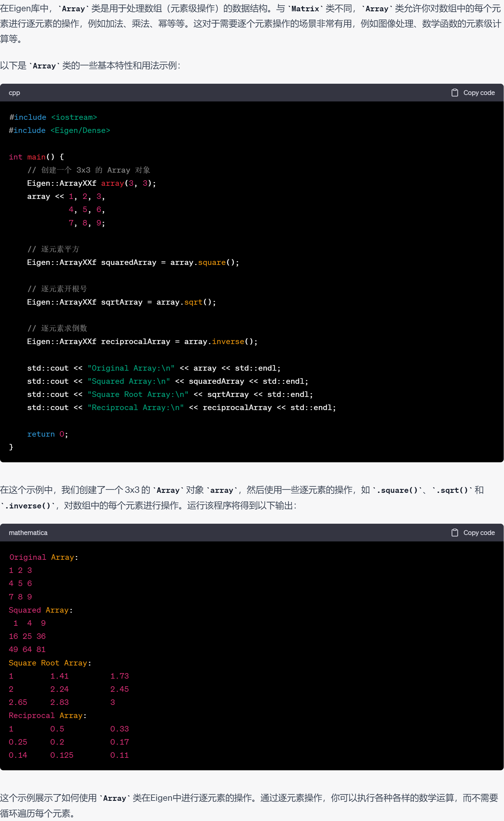Click the value '0.11' in output

pos(119,755)
